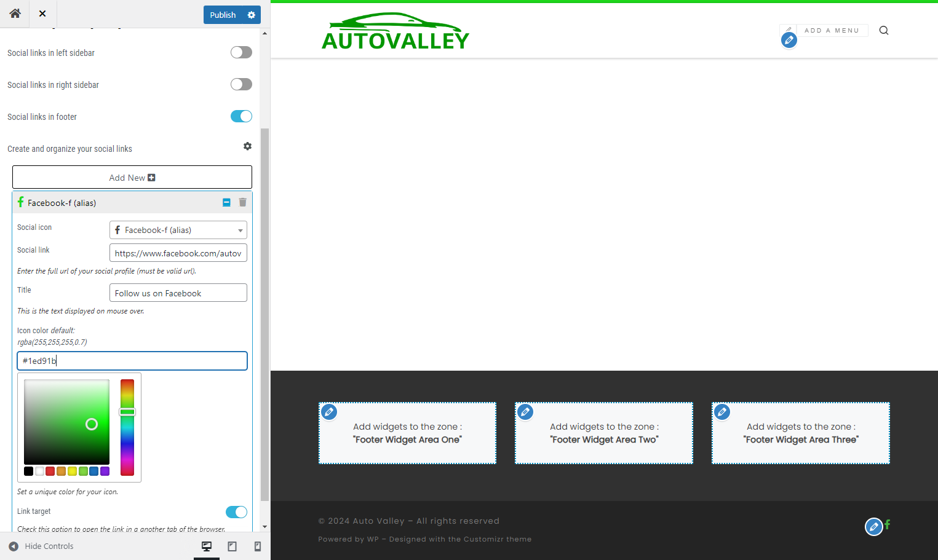The image size is (938, 560).
Task: Click the footer social links edit pencil
Action: [874, 527]
